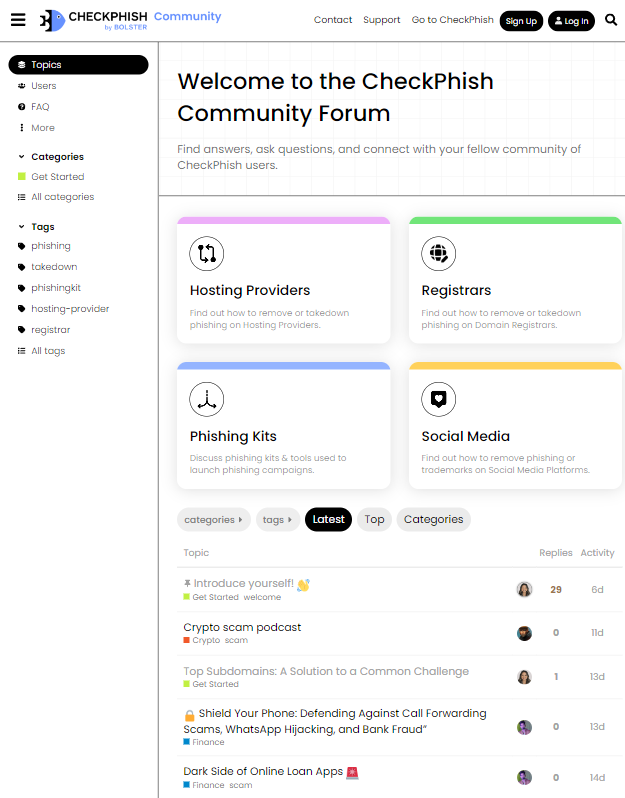Viewport: 625px width, 798px height.
Task: Click the Social Media heart icon
Action: coord(438,399)
